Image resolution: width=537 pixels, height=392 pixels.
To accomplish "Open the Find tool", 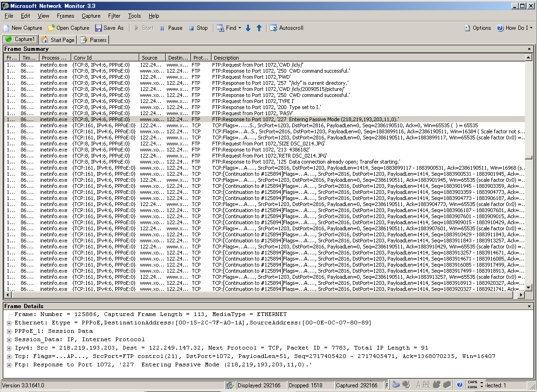I will (x=227, y=28).
